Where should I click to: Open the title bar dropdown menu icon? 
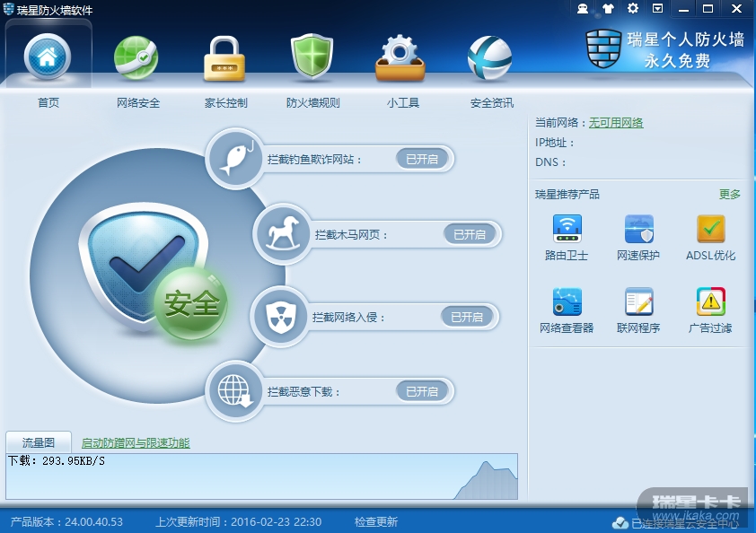click(657, 8)
